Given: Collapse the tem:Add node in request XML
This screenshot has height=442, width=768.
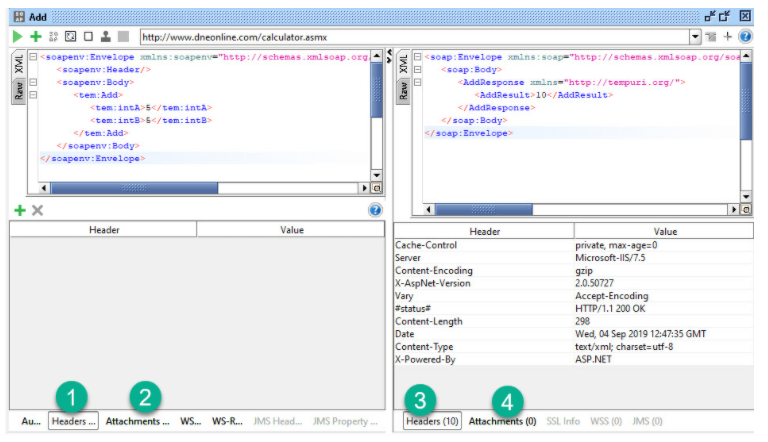Looking at the screenshot, I should pyautogui.click(x=33, y=95).
